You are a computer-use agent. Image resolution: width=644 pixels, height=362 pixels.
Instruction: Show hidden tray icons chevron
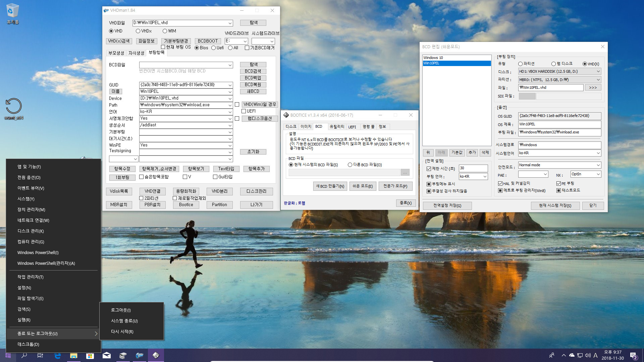pyautogui.click(x=563, y=355)
